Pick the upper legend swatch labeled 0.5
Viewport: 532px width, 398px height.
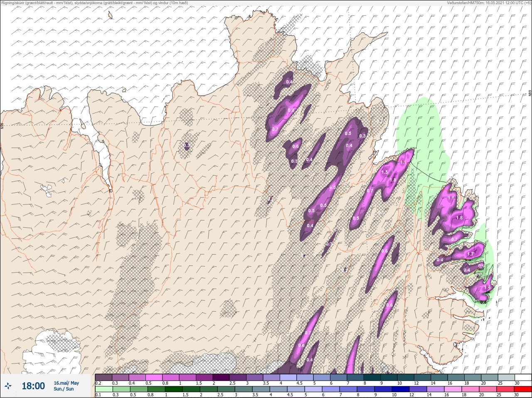point(154,377)
